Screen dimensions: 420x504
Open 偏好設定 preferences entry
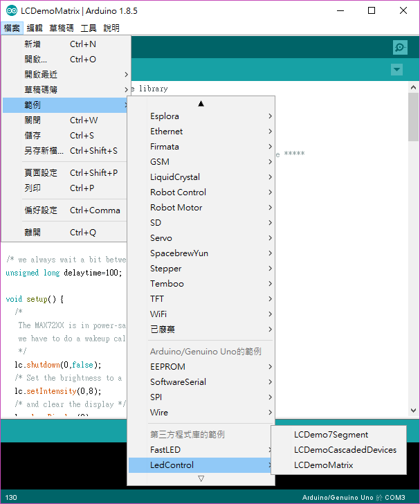[x=65, y=210]
